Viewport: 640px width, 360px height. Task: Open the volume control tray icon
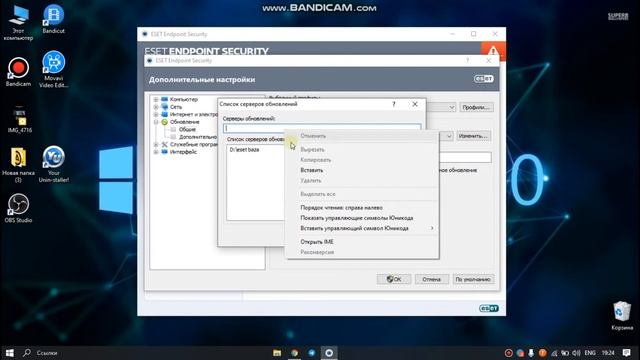pyautogui.click(x=576, y=353)
